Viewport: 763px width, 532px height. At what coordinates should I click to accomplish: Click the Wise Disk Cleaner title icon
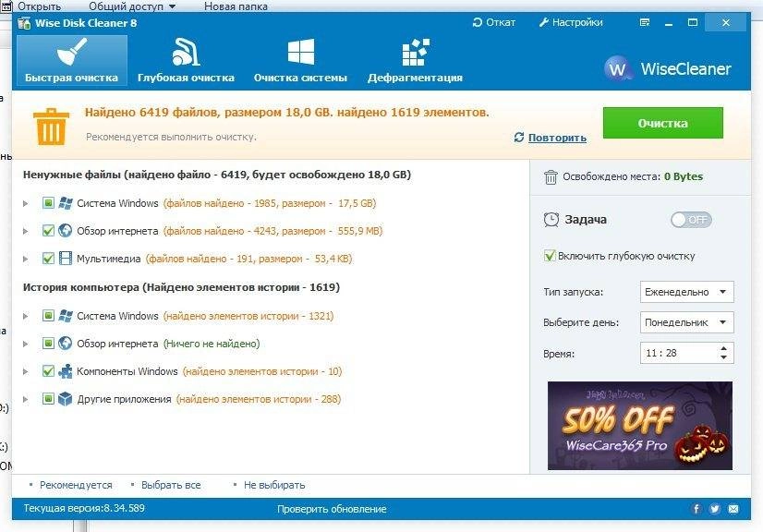coord(24,23)
